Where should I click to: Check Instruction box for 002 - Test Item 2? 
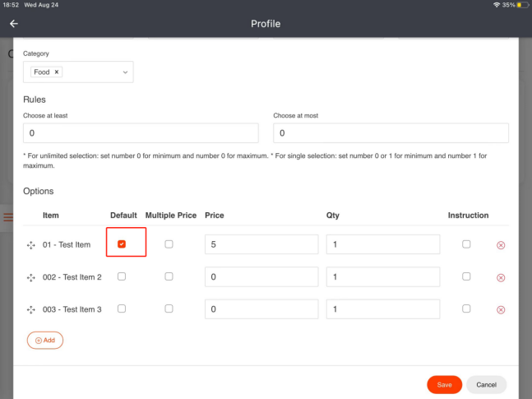(466, 276)
